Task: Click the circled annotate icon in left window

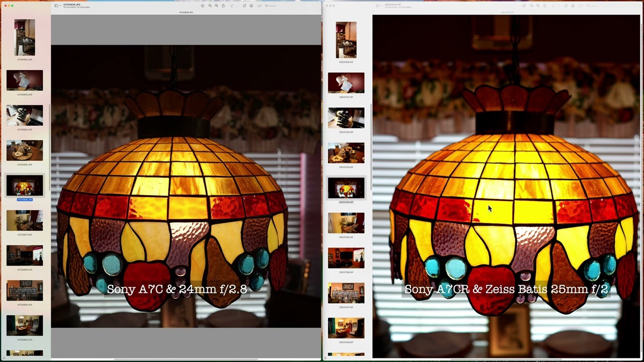Action: pos(252,6)
